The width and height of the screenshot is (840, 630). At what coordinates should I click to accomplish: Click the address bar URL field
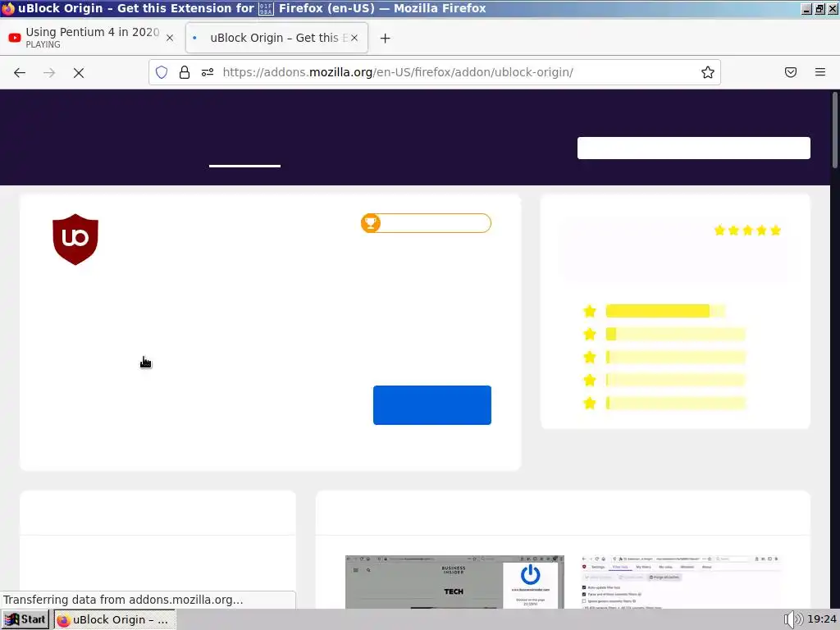[435, 72]
